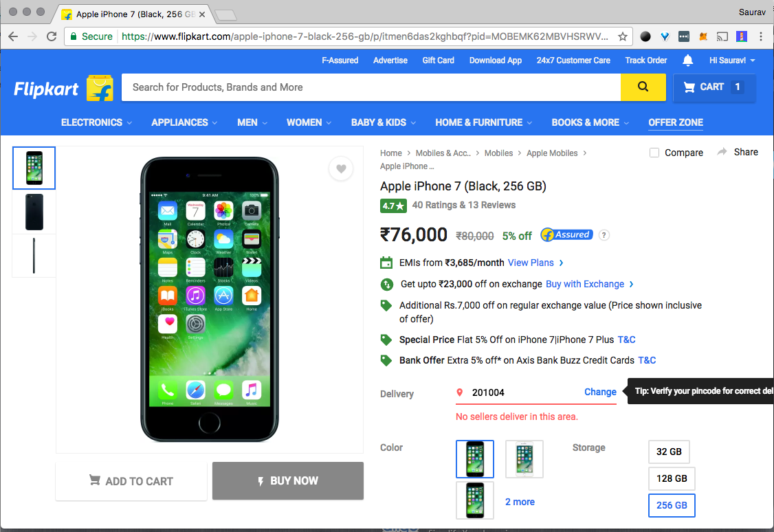Image resolution: width=774 pixels, height=532 pixels.
Task: Reload the page with refresh icon
Action: 52,36
